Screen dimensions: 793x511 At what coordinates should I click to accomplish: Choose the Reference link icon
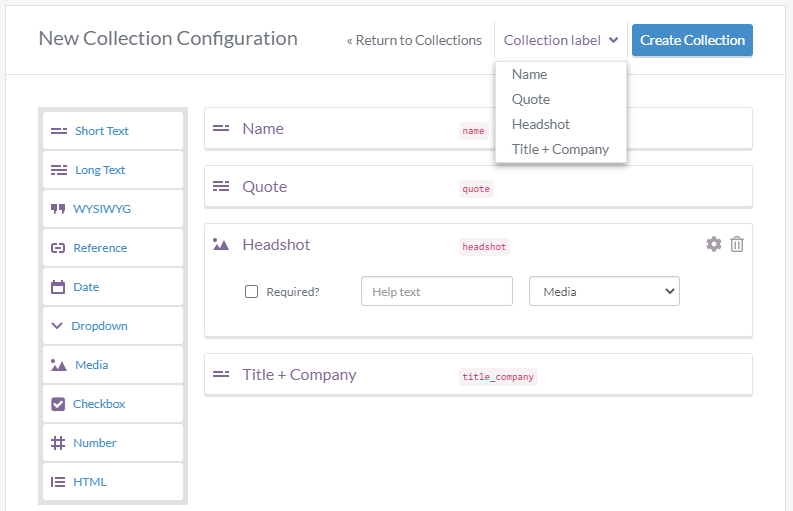(58, 248)
